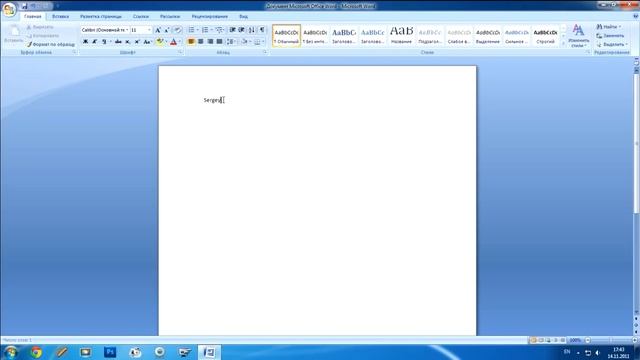
Task: Open the Change Case Aa menu
Action: 147,42
